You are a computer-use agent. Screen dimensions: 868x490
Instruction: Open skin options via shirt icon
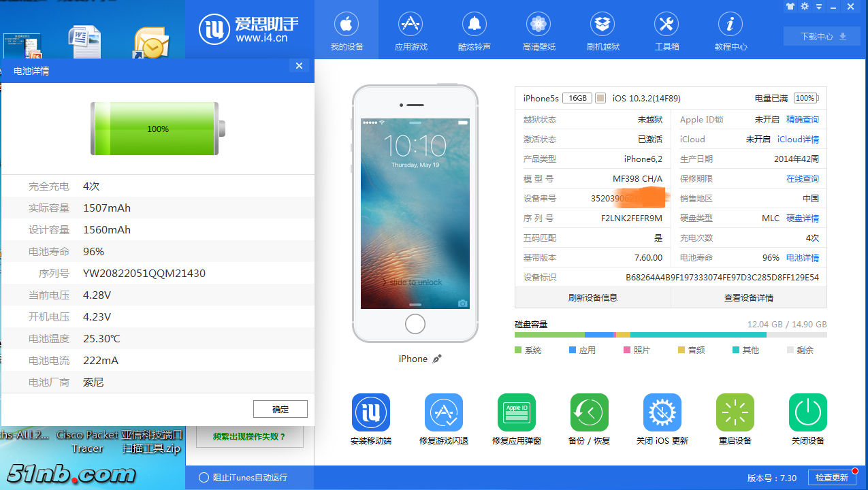[790, 7]
